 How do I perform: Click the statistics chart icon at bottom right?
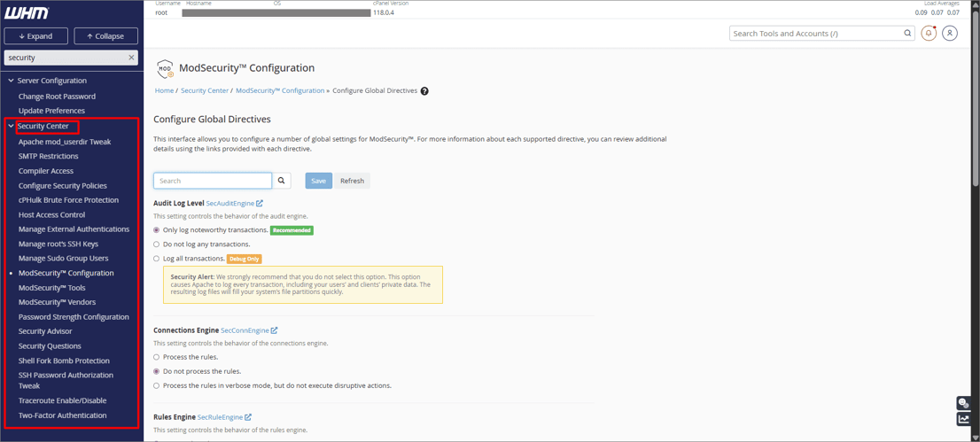coord(964,420)
